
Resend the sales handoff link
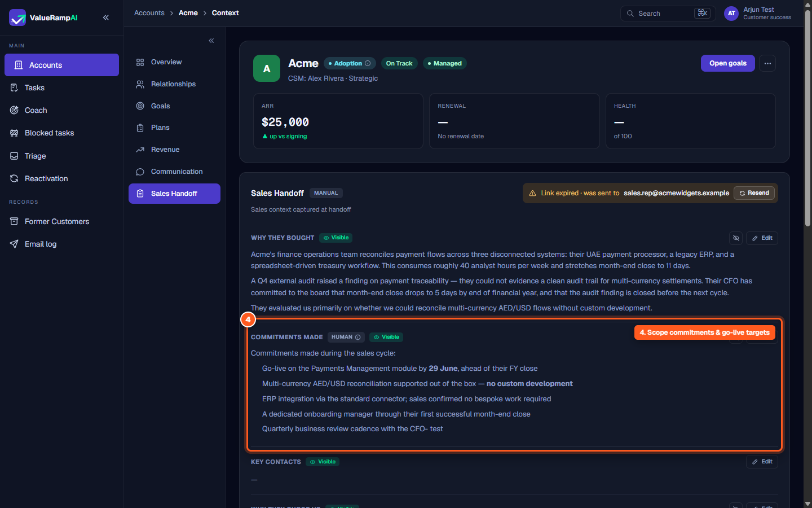pos(754,193)
